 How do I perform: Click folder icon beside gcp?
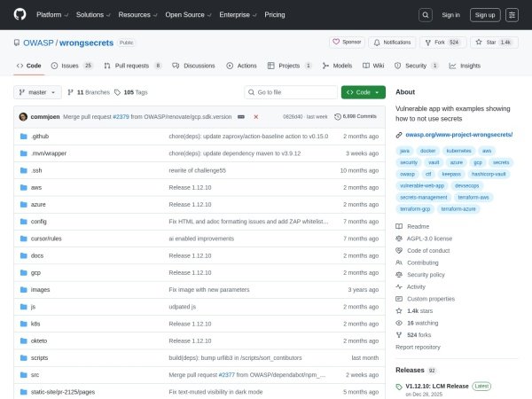[23, 273]
